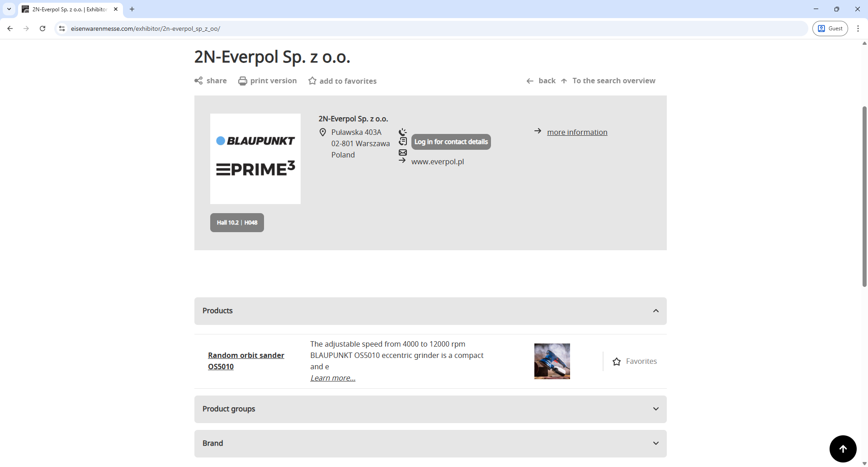Screen dimensions: 868x467
Task: Open the www.everpol.pl website link
Action: tap(437, 161)
